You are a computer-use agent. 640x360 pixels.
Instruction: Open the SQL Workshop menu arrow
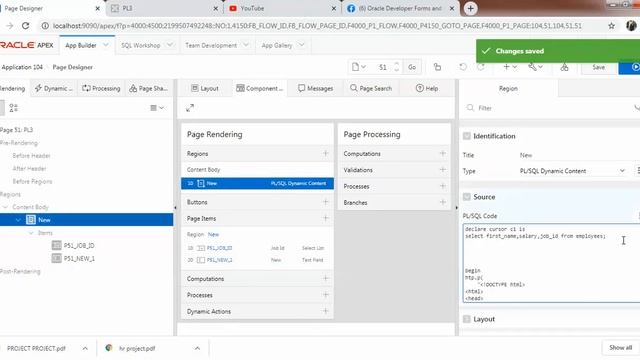170,45
